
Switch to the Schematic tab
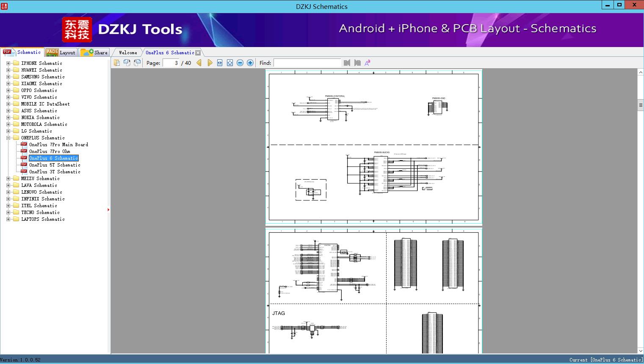tap(22, 52)
